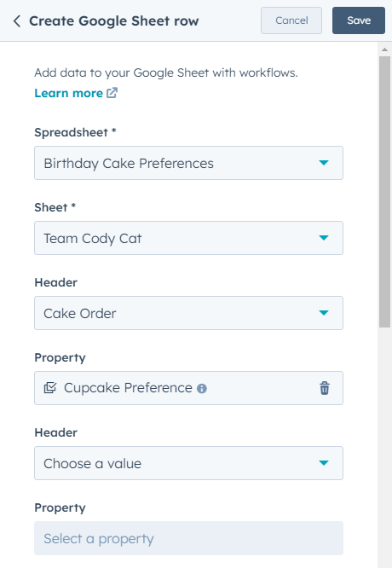Click the Cupcake Preference property field
Screen dimensions: 392x568
[188, 388]
